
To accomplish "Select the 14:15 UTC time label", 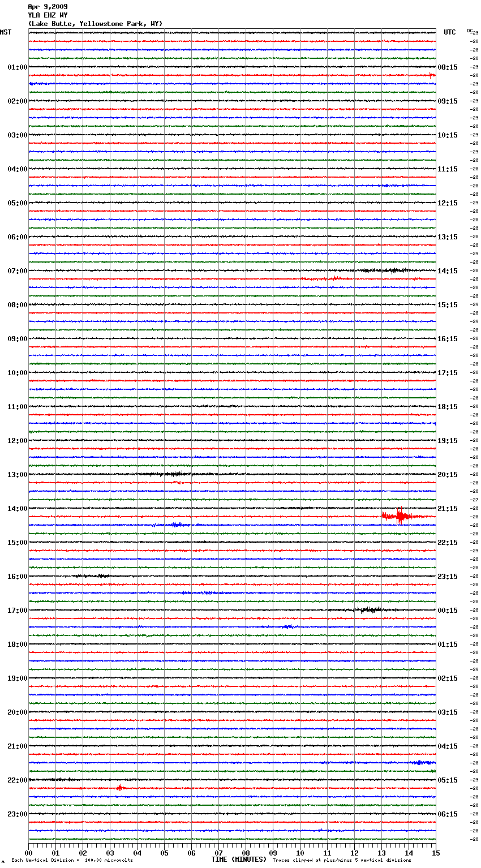I will coord(448,271).
